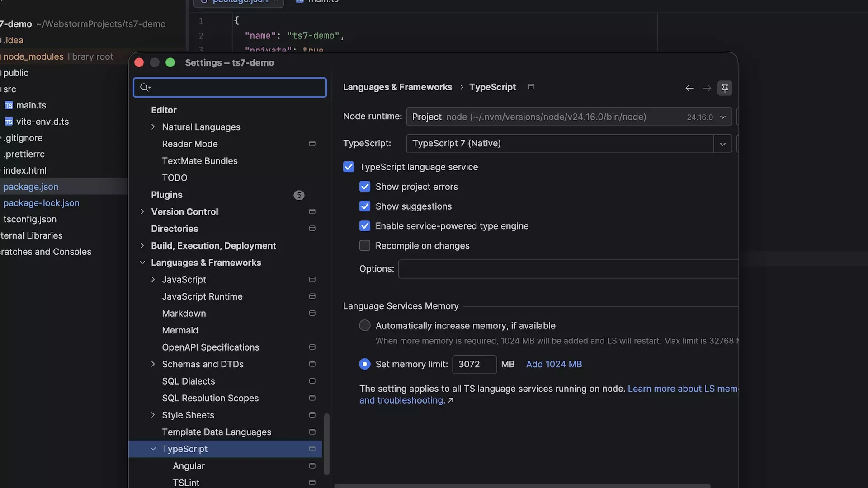Screen dimensions: 868x488
Task: Collapse the TypeScript tree node
Action: [153, 449]
